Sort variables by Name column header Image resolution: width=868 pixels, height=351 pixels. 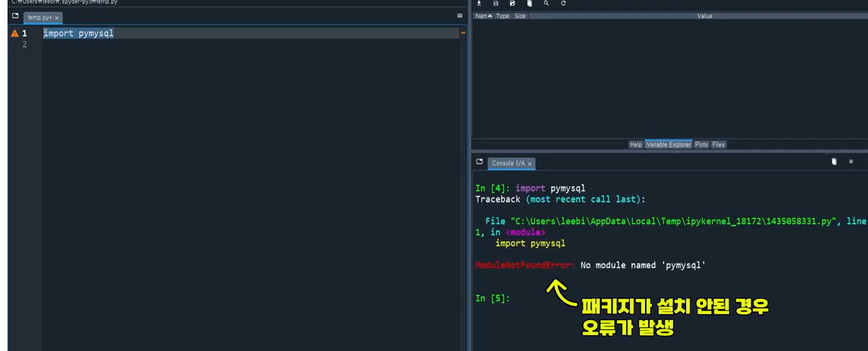click(x=484, y=16)
